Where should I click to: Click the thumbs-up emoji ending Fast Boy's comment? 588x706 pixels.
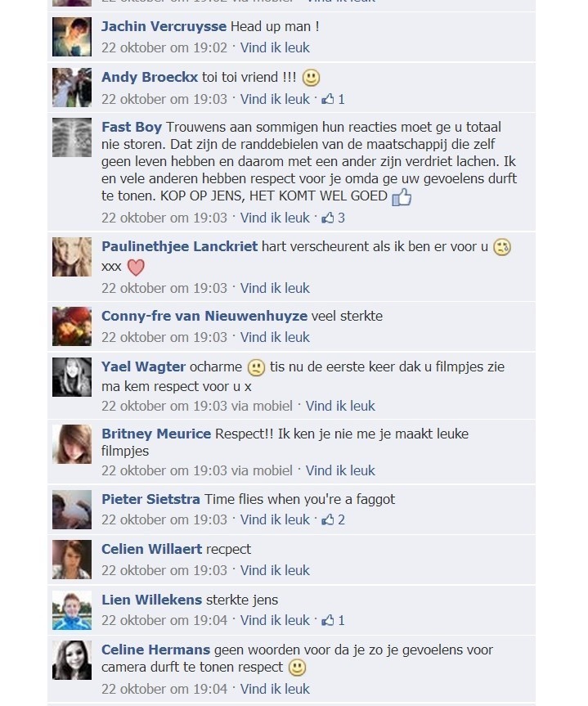click(x=402, y=197)
